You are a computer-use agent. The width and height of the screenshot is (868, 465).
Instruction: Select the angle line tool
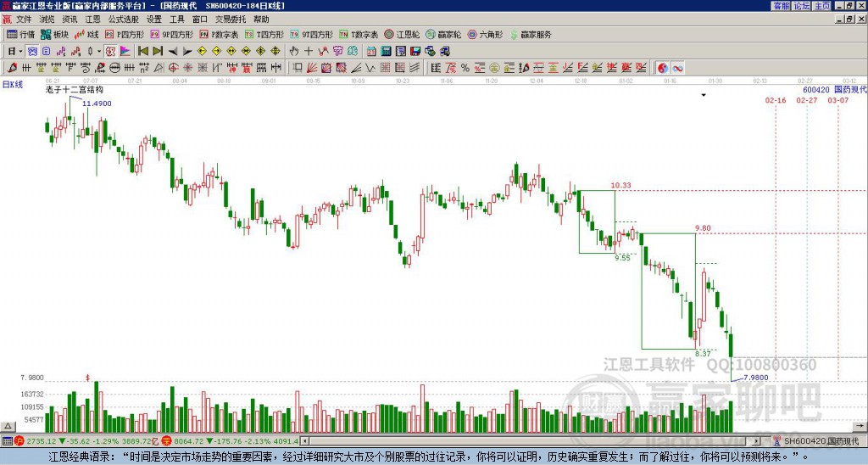point(356,68)
